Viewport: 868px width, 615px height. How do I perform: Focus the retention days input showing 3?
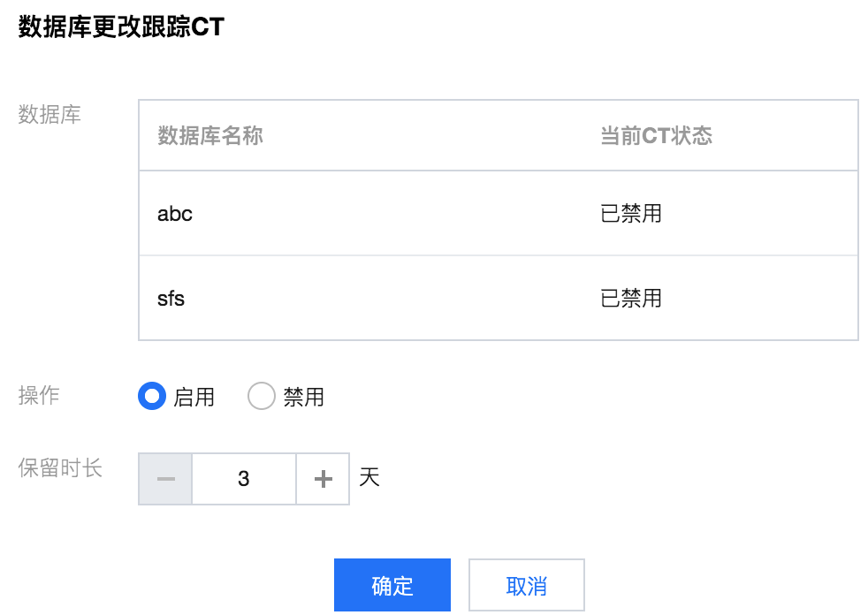tap(244, 479)
